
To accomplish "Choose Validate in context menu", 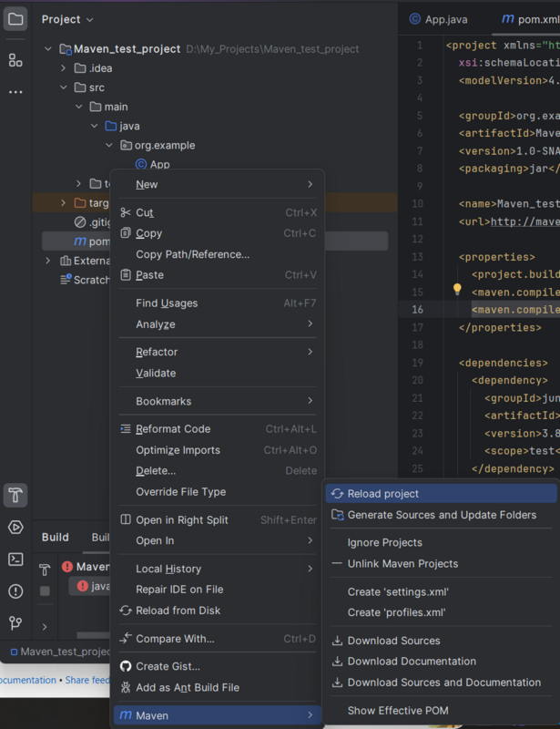I will pos(217,373).
